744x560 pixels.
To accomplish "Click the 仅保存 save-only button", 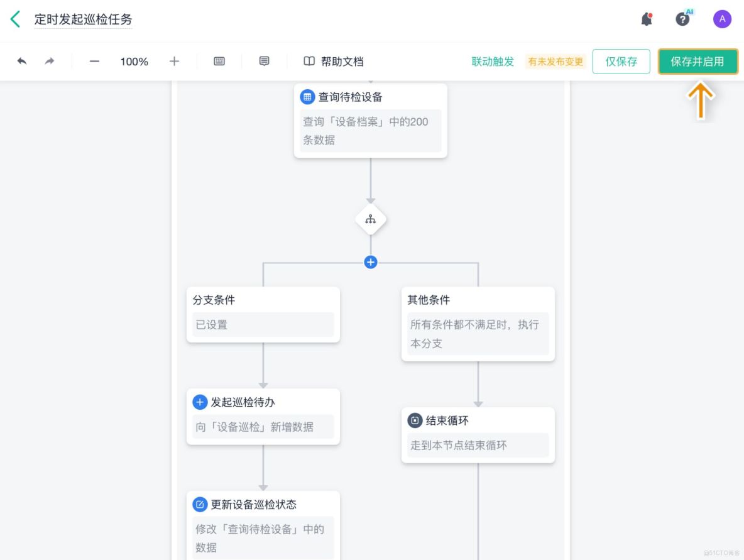I will click(x=621, y=62).
